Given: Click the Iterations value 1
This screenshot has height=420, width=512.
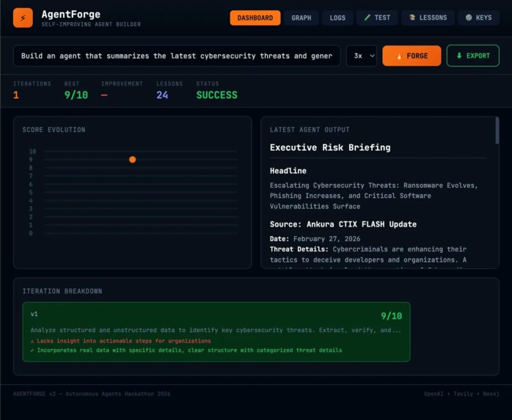Looking at the screenshot, I should tap(16, 95).
